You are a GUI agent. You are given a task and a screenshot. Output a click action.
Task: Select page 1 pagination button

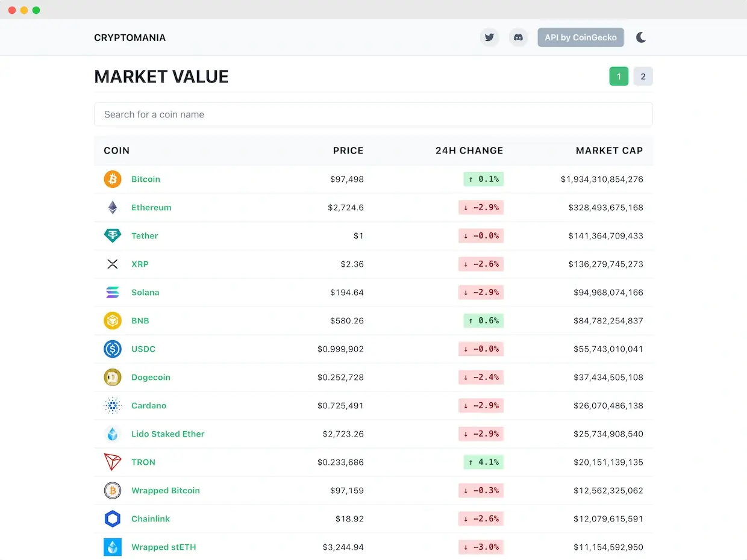(619, 76)
